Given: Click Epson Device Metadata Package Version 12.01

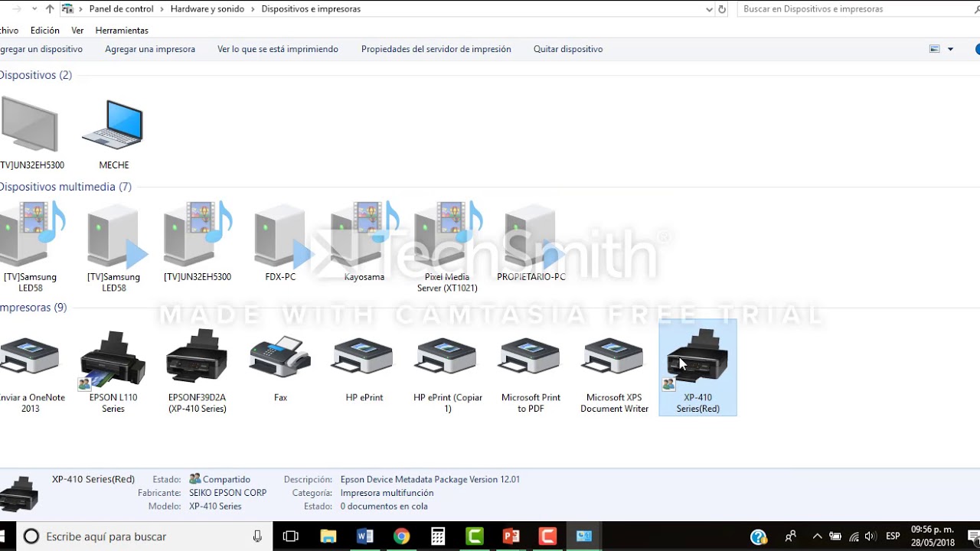Looking at the screenshot, I should pyautogui.click(x=430, y=479).
